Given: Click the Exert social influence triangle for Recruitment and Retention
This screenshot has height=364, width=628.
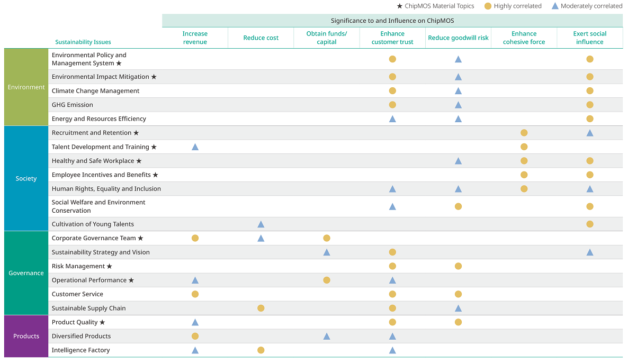Looking at the screenshot, I should (x=590, y=133).
